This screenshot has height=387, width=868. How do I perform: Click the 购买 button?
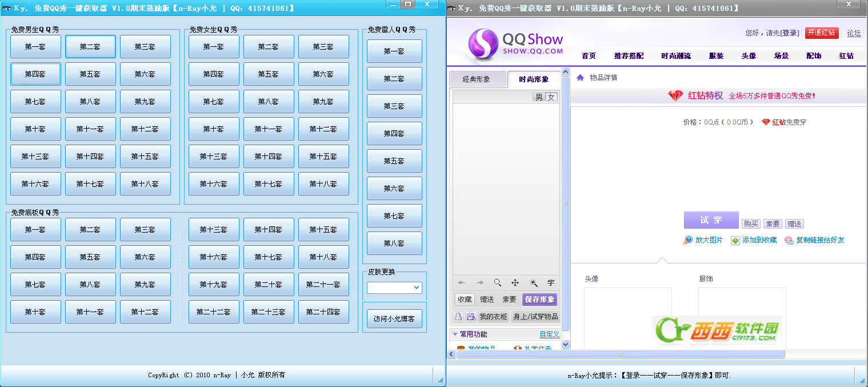coord(751,224)
